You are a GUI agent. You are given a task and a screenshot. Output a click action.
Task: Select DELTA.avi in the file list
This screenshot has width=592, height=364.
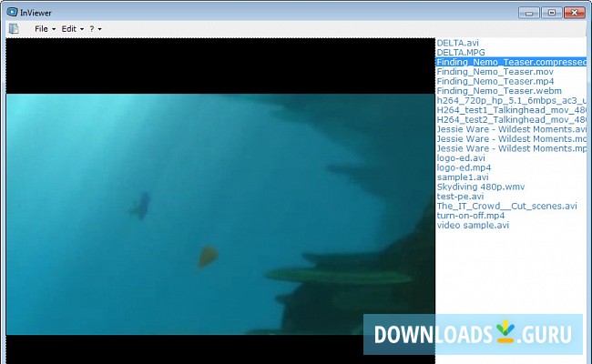(x=457, y=43)
